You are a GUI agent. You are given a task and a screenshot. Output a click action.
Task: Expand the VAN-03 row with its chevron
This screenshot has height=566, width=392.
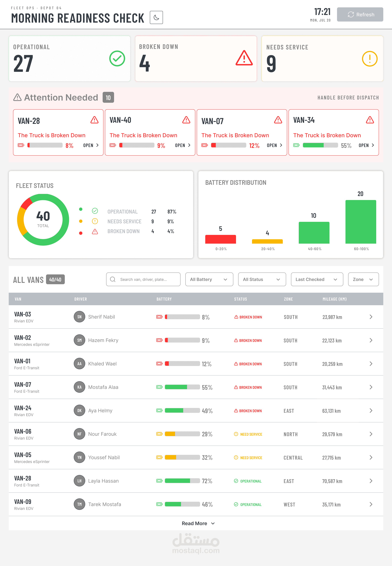[x=371, y=317]
